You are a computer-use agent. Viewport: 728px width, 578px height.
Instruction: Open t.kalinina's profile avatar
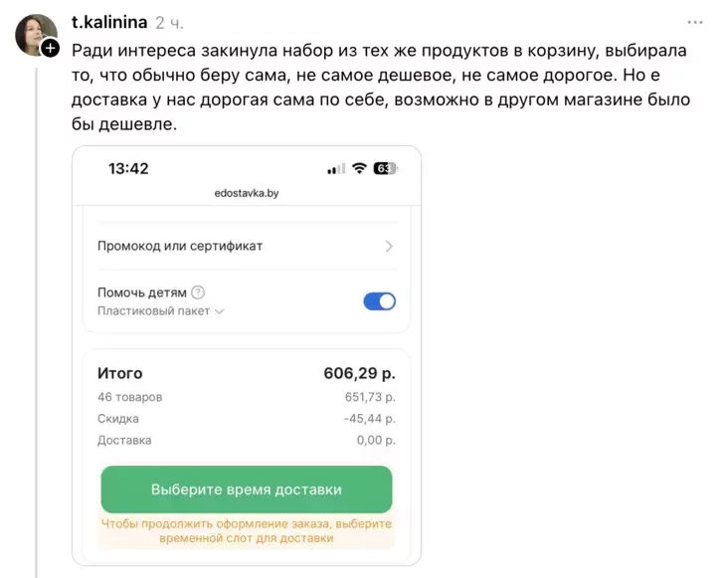coord(34,33)
